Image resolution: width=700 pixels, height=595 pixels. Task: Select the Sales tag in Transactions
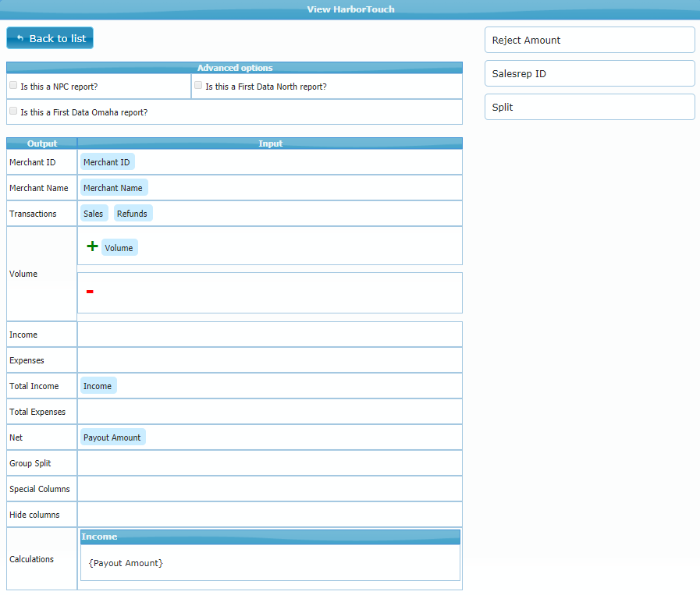(x=94, y=214)
